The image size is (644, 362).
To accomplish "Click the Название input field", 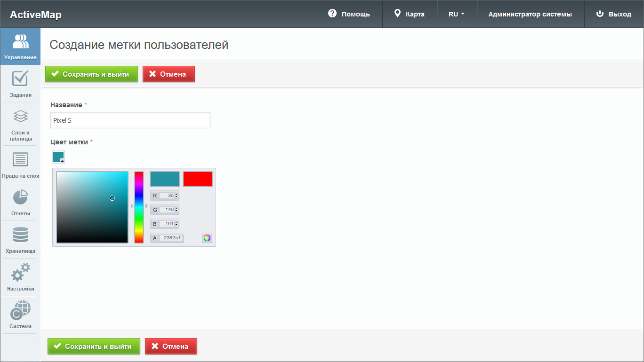I will click(130, 120).
